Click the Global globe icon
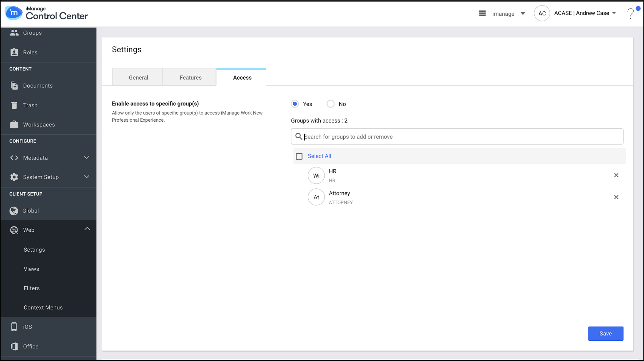 click(x=14, y=211)
